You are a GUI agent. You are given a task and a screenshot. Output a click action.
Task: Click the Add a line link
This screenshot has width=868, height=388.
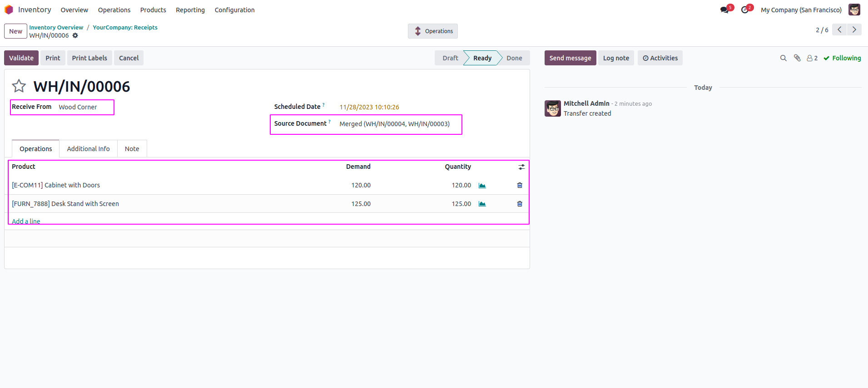tap(26, 221)
